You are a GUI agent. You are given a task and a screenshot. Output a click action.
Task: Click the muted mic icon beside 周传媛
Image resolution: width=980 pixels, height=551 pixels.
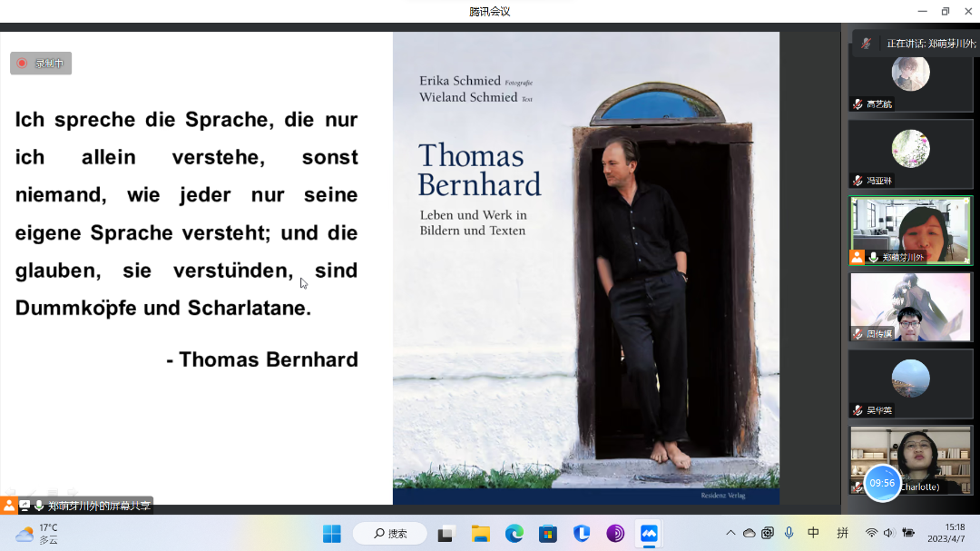pyautogui.click(x=858, y=334)
